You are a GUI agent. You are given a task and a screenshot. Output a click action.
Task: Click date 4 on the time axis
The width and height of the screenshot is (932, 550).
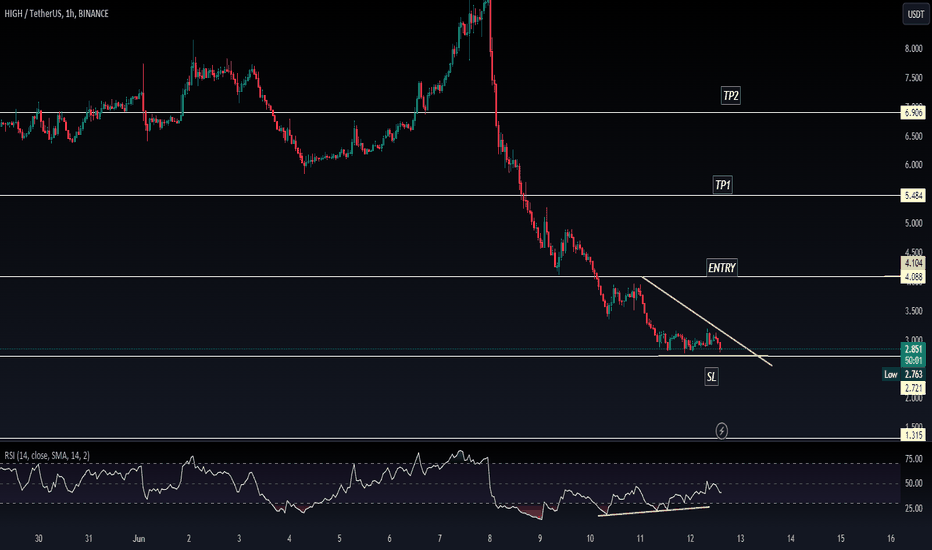coord(289,539)
